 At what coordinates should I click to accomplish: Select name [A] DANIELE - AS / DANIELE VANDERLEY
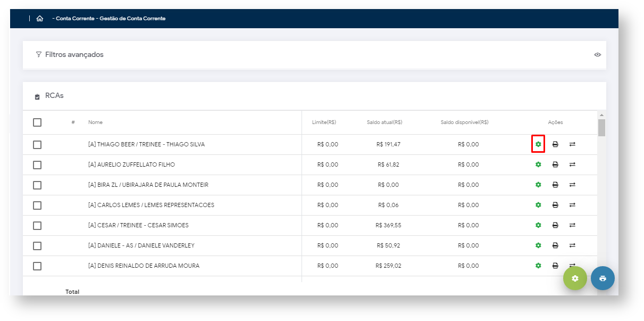[x=141, y=245]
